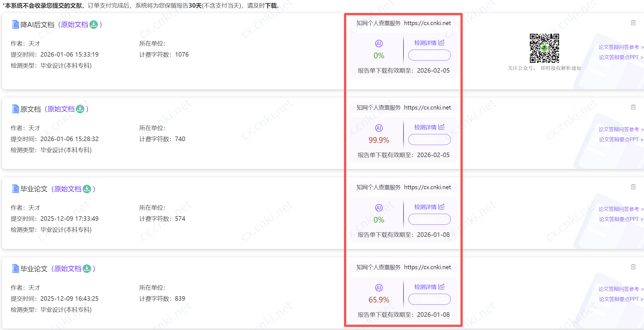This screenshot has width=644, height=330.
Task: Click the chart icon next to 检测详情 for 65.9% report
Action: (x=441, y=287)
